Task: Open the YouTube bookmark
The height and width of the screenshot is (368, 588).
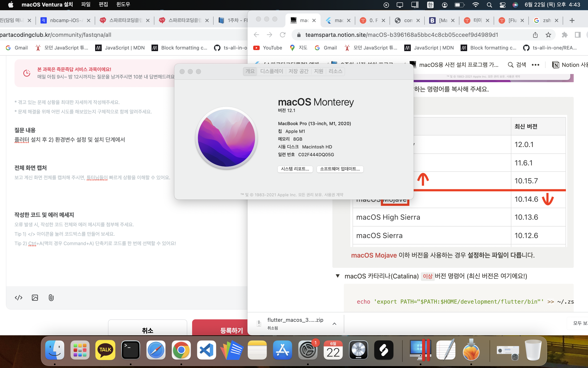Action: coord(268,48)
